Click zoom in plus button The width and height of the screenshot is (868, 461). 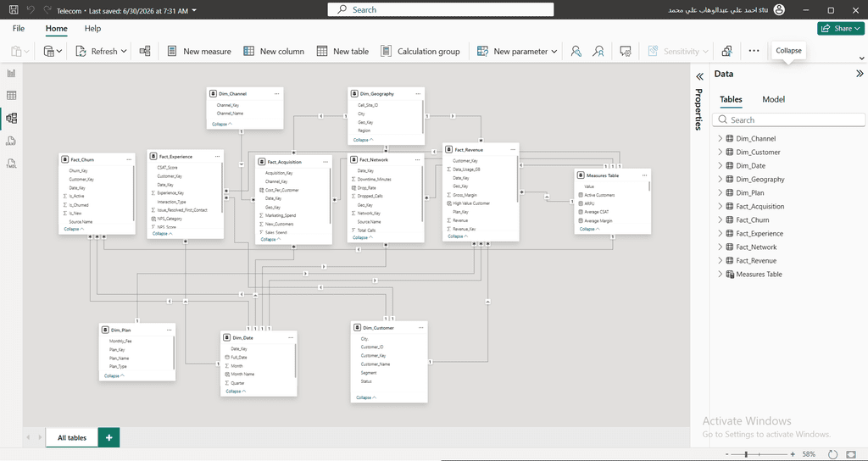click(793, 454)
